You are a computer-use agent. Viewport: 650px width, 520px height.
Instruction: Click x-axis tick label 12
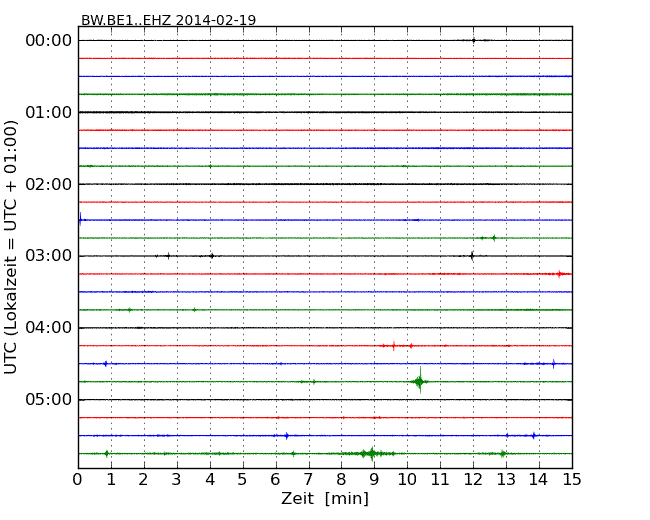(473, 480)
